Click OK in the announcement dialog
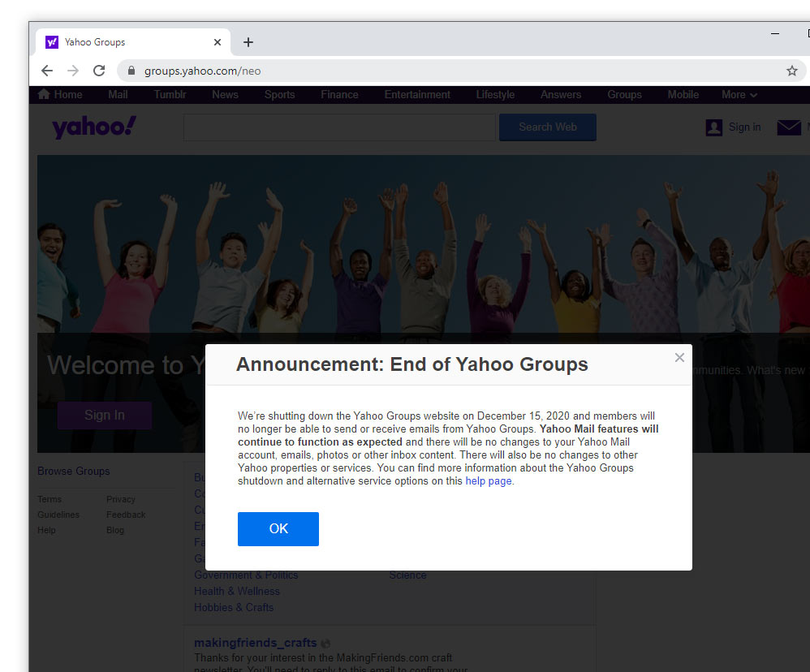The image size is (810, 672). (x=278, y=529)
